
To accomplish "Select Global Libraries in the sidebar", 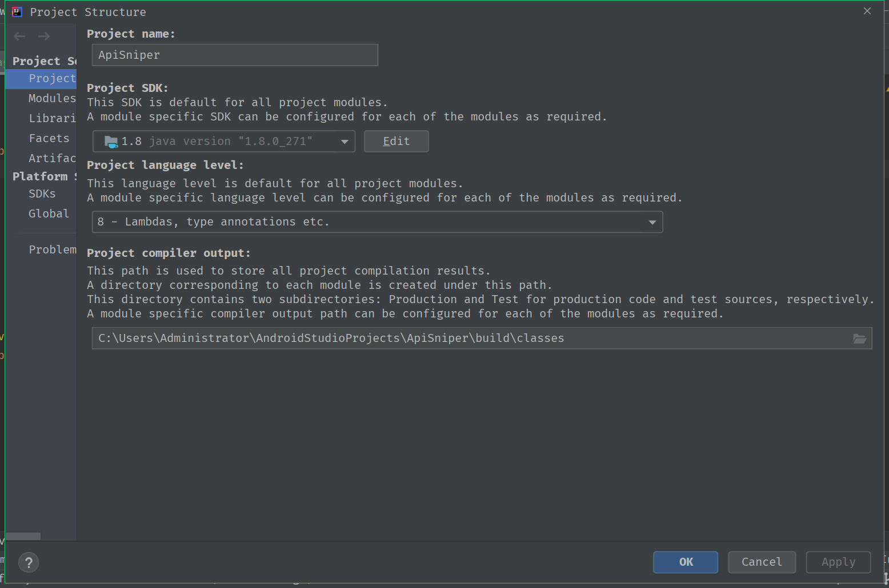I will pyautogui.click(x=49, y=214).
